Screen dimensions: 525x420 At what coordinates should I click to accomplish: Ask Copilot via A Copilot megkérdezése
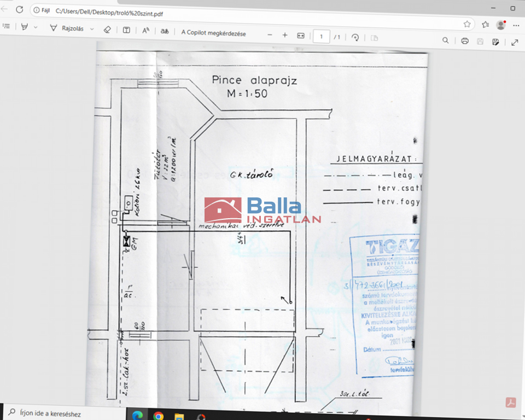tap(213, 33)
